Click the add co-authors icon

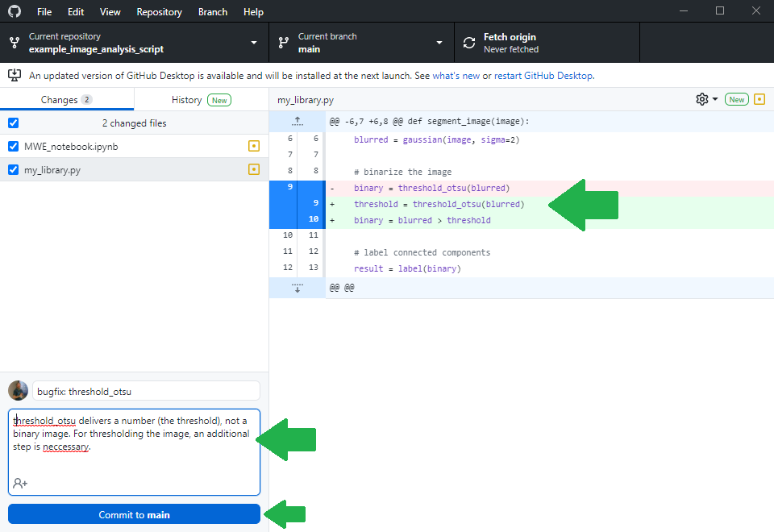(20, 483)
